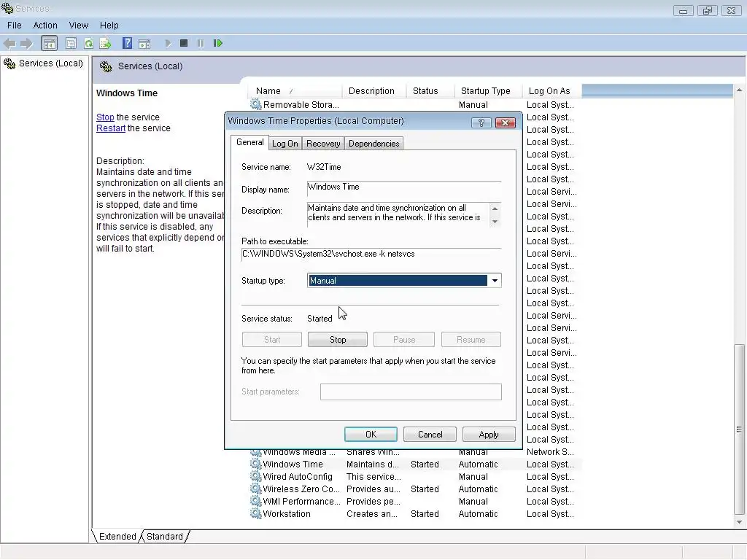Click the Path to executable field
Image resolution: width=747 pixels, height=560 pixels.
[371, 254]
